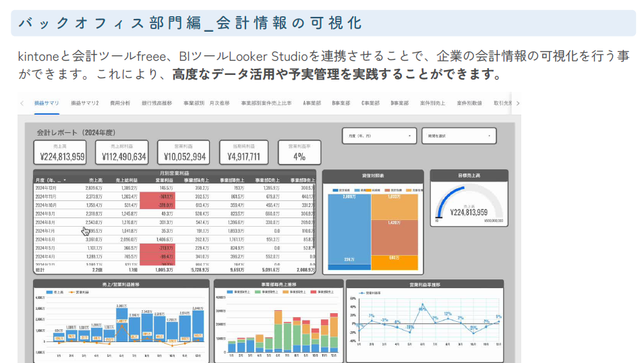The height and width of the screenshot is (363, 644).
Task: Click the red highlighted cell in 2024年10月 row
Action: [x=158, y=204]
